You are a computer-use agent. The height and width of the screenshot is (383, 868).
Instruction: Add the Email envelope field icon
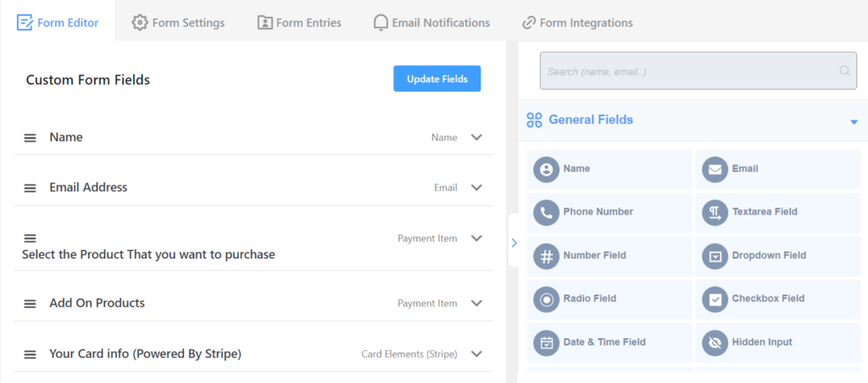point(715,169)
